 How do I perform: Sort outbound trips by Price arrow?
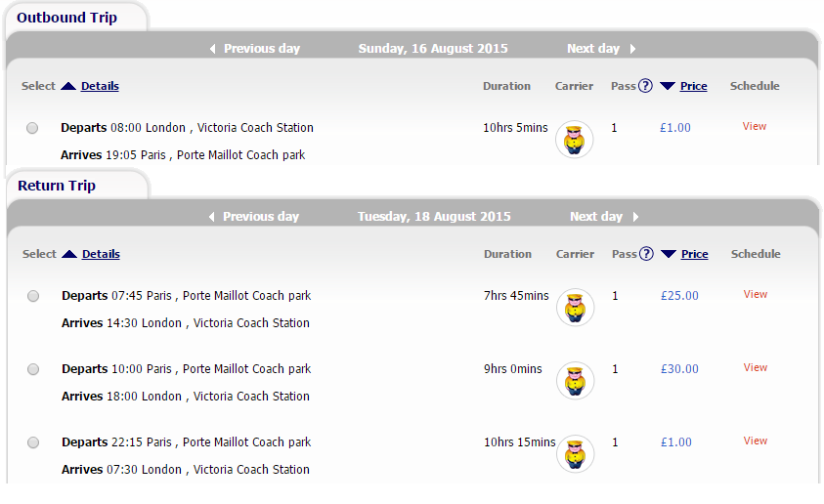click(x=668, y=86)
